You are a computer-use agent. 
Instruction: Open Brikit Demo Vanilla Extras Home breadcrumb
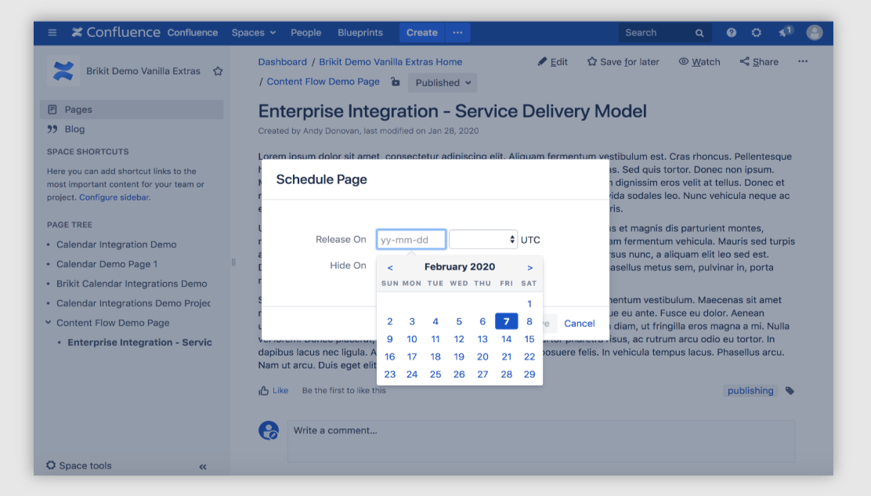tap(391, 62)
